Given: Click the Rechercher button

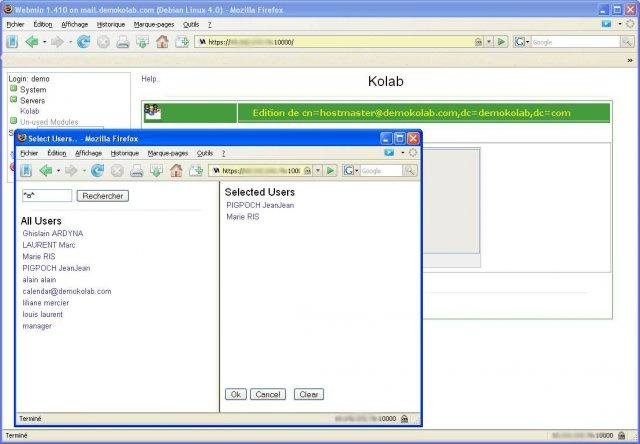Looking at the screenshot, I should (103, 196).
